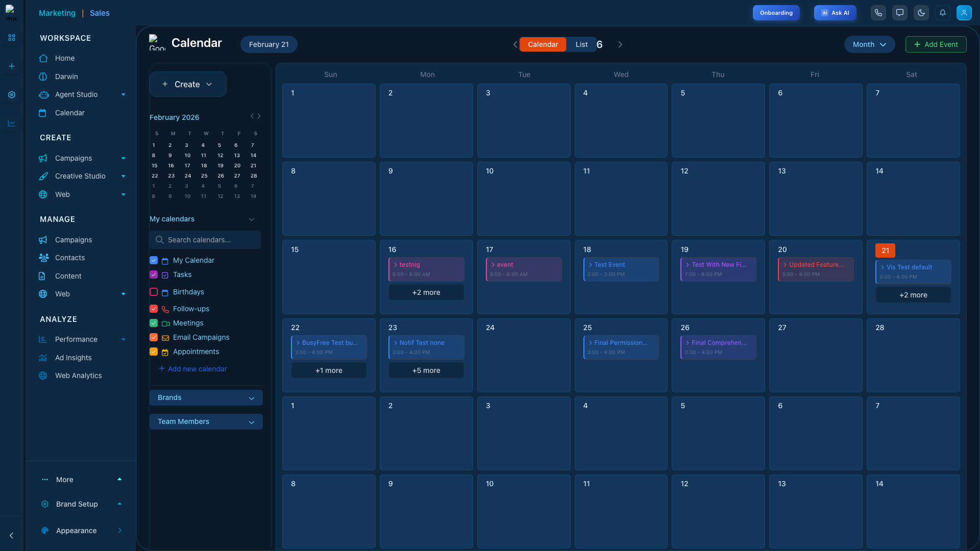The image size is (980, 551).
Task: Open the Month view dropdown
Action: click(869, 44)
